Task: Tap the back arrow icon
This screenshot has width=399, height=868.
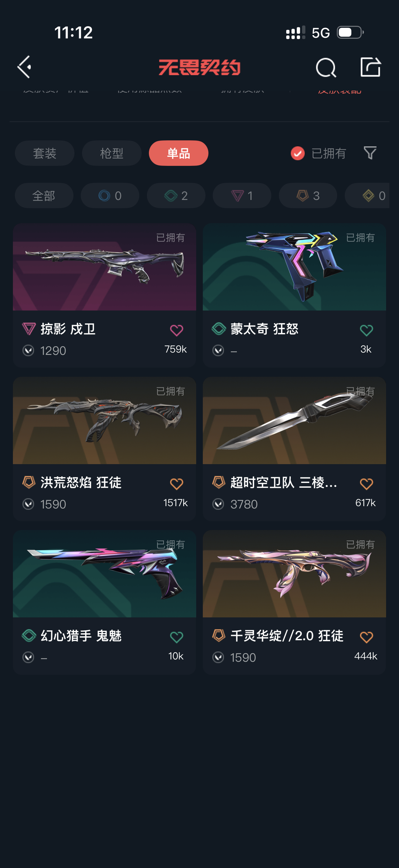Action: click(x=24, y=67)
